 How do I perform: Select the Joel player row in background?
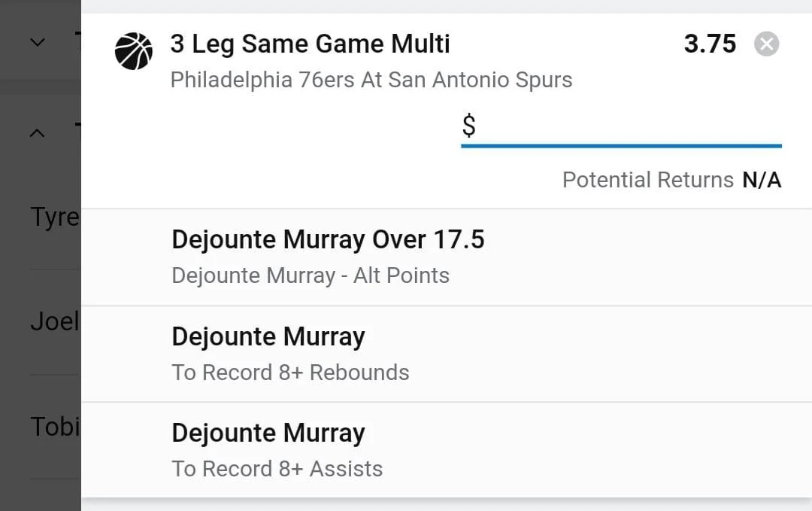[x=54, y=322]
